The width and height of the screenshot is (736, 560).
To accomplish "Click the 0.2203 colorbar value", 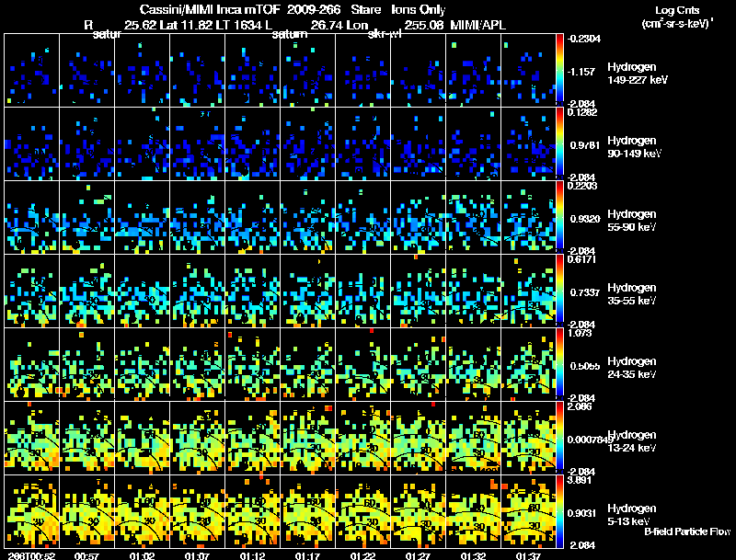I will [x=582, y=186].
